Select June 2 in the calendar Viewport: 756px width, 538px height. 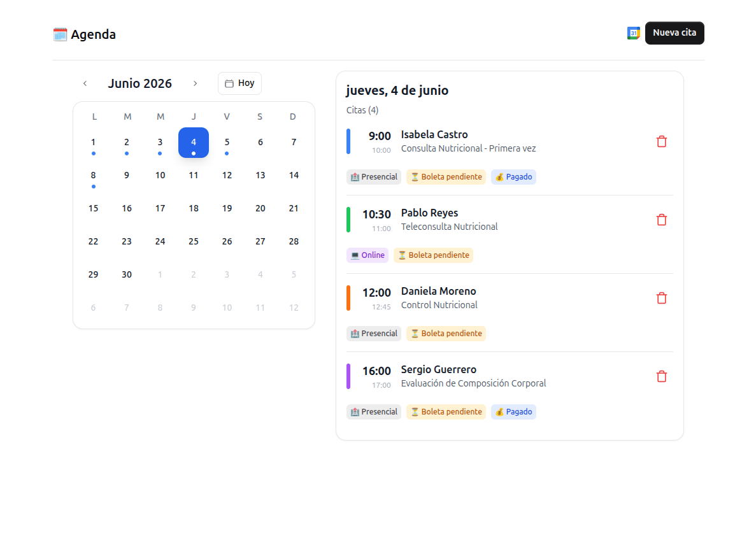pyautogui.click(x=126, y=143)
